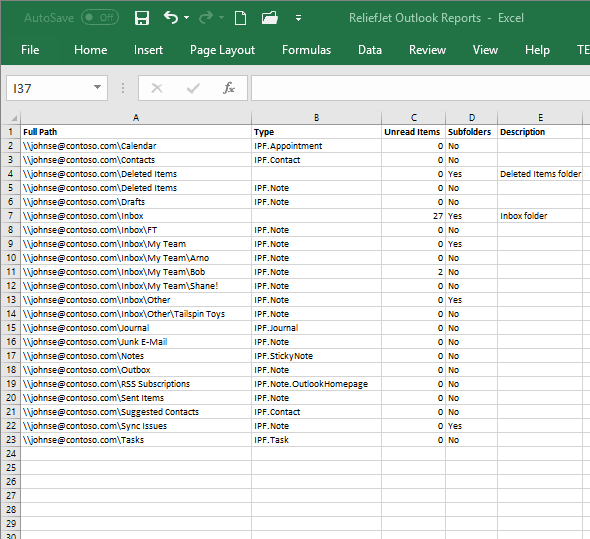The width and height of the screenshot is (590, 539).
Task: Select the 'IPF.Note.OutlookHomepage' cell
Action: click(x=316, y=384)
